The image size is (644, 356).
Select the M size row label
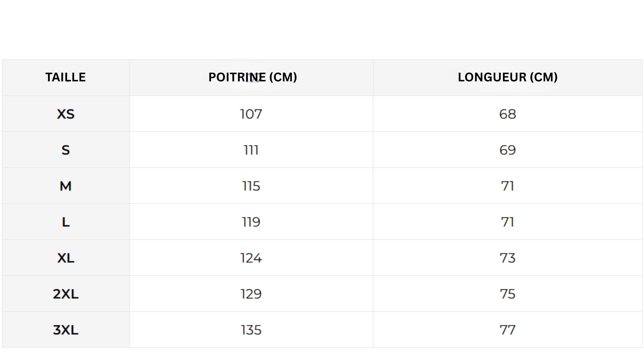tap(66, 186)
